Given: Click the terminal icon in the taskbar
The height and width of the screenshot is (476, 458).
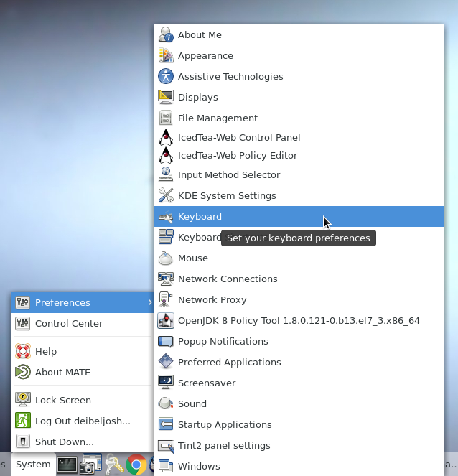Looking at the screenshot, I should (67, 465).
